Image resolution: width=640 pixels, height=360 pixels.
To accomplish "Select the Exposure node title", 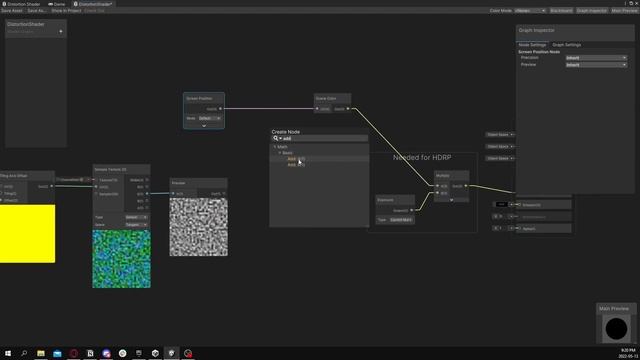I will (x=385, y=200).
